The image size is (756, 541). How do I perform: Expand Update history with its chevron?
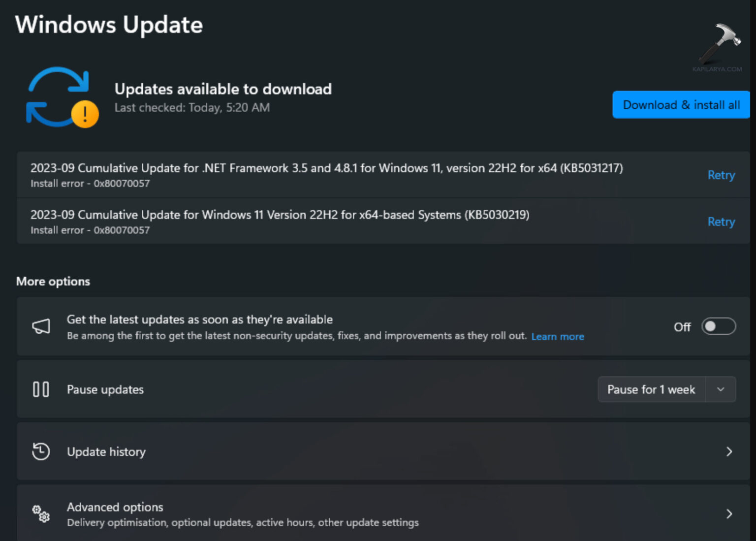(x=729, y=451)
